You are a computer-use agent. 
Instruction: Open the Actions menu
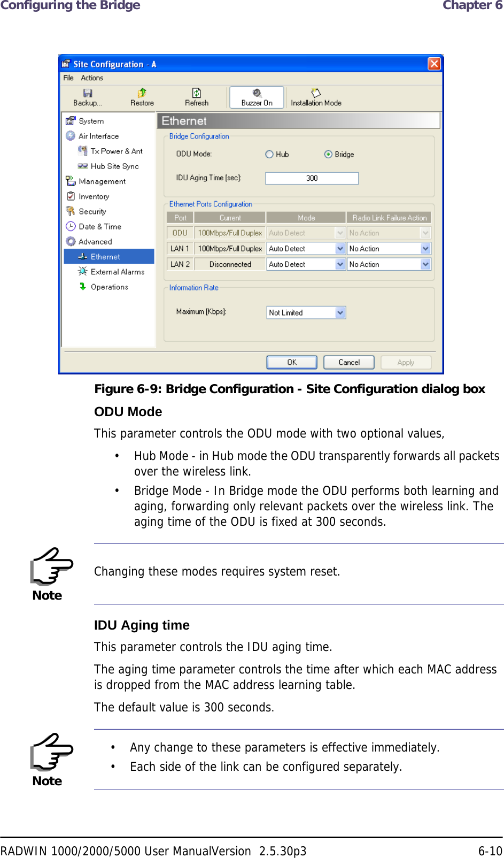(x=92, y=78)
